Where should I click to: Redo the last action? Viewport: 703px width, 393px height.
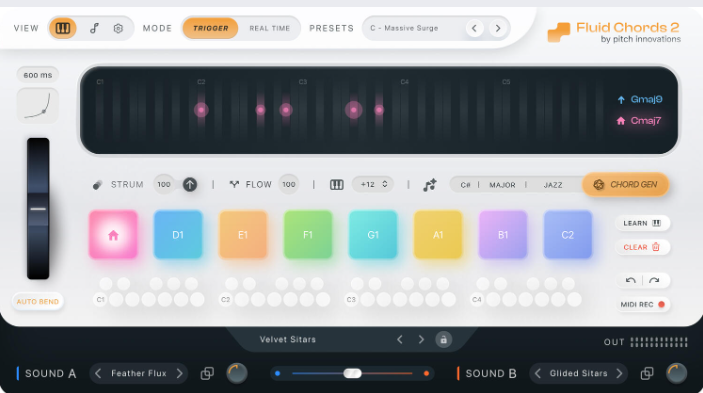tap(654, 281)
